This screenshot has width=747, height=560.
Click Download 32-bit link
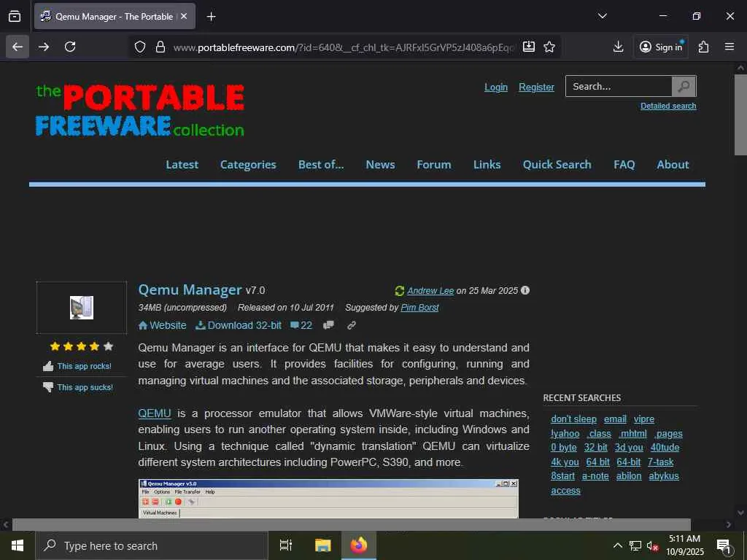[239, 325]
